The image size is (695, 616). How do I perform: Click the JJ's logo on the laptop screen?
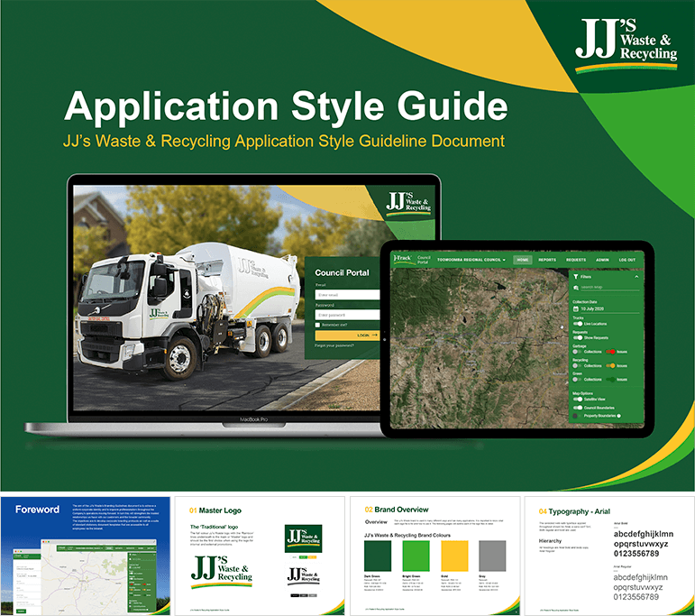(x=407, y=202)
